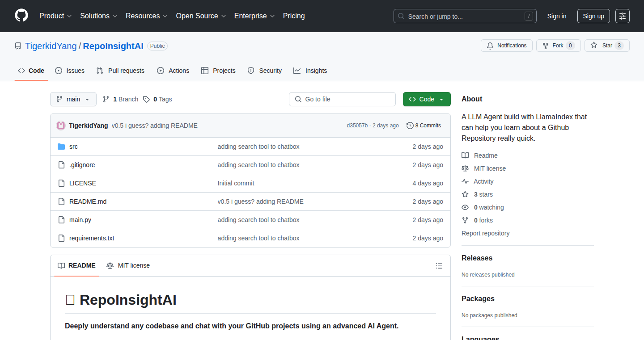Image resolution: width=644 pixels, height=340 pixels.
Task: Click the src folder icon
Action: [x=61, y=147]
